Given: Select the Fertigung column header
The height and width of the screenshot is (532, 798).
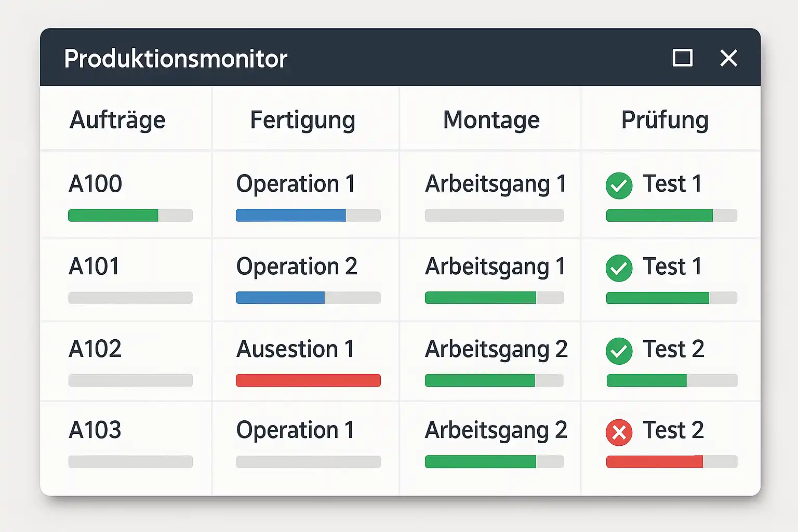Looking at the screenshot, I should tap(302, 120).
